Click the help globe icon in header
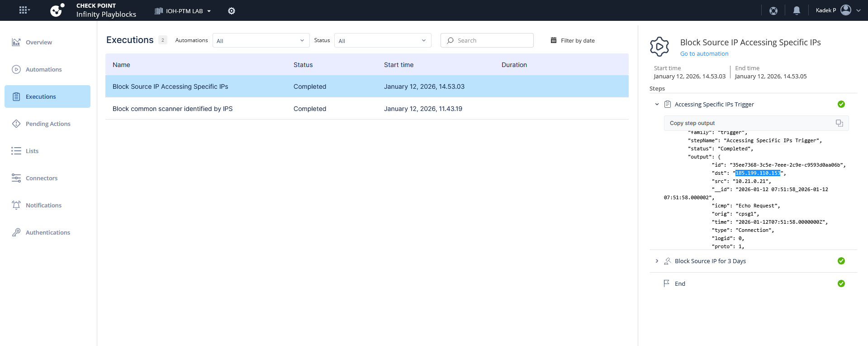The image size is (868, 346). [773, 10]
